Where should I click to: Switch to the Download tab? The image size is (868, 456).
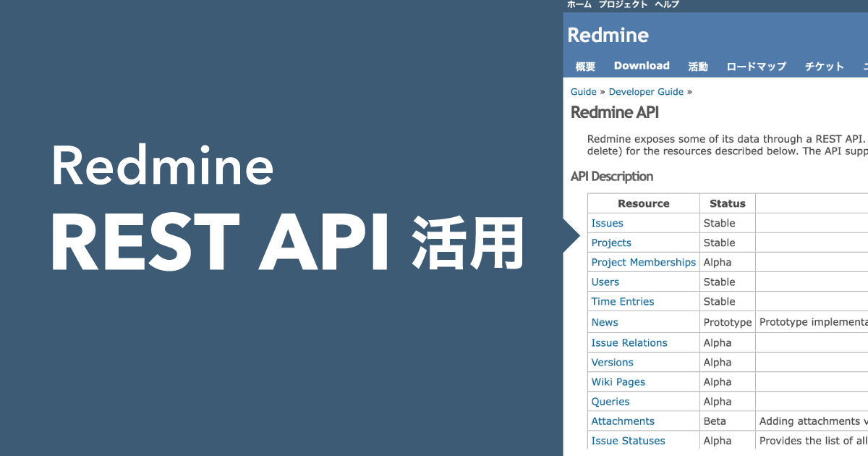(x=642, y=66)
